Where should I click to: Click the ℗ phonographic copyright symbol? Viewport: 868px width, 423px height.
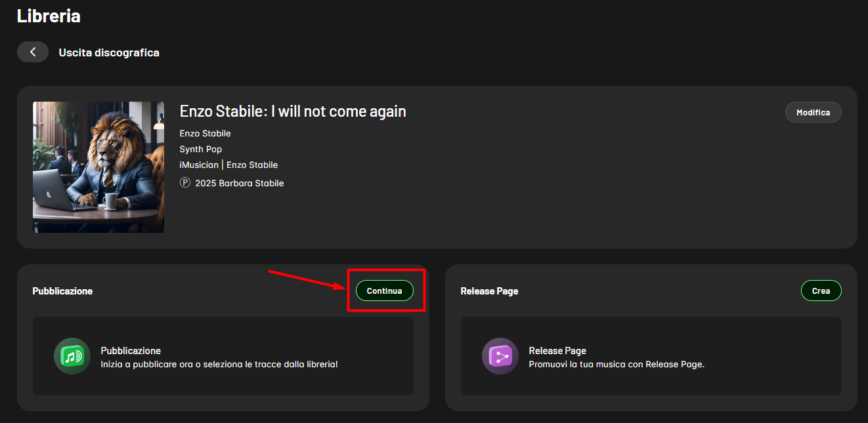pyautogui.click(x=184, y=183)
